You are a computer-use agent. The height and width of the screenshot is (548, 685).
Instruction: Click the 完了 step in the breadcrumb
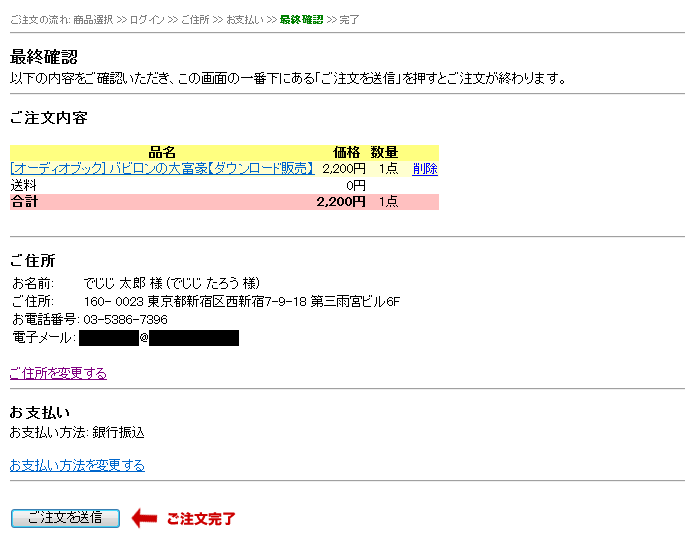pyautogui.click(x=350, y=20)
